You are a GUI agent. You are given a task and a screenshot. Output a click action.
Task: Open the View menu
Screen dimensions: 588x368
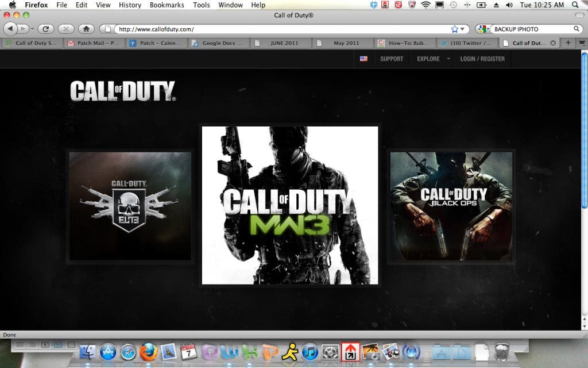[103, 5]
